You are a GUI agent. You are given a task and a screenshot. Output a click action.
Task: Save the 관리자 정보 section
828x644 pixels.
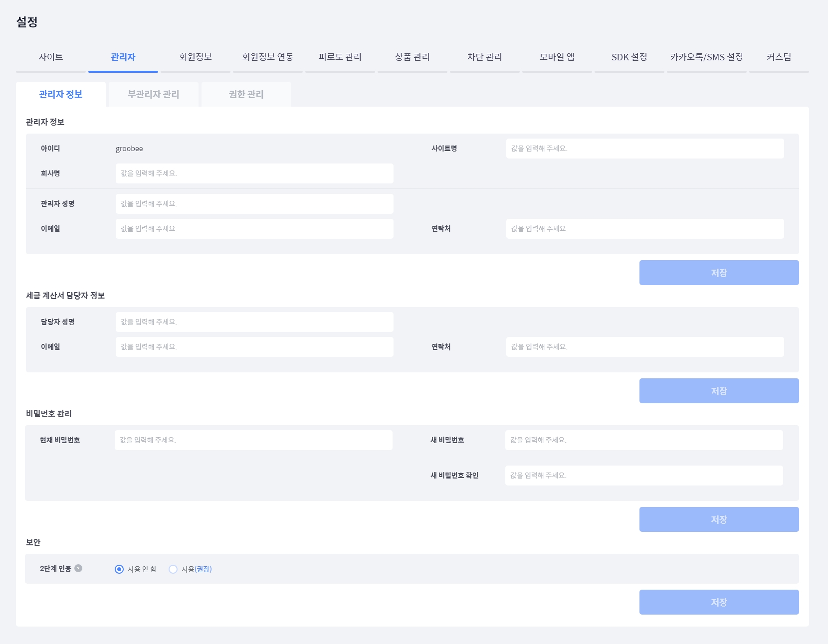point(719,273)
